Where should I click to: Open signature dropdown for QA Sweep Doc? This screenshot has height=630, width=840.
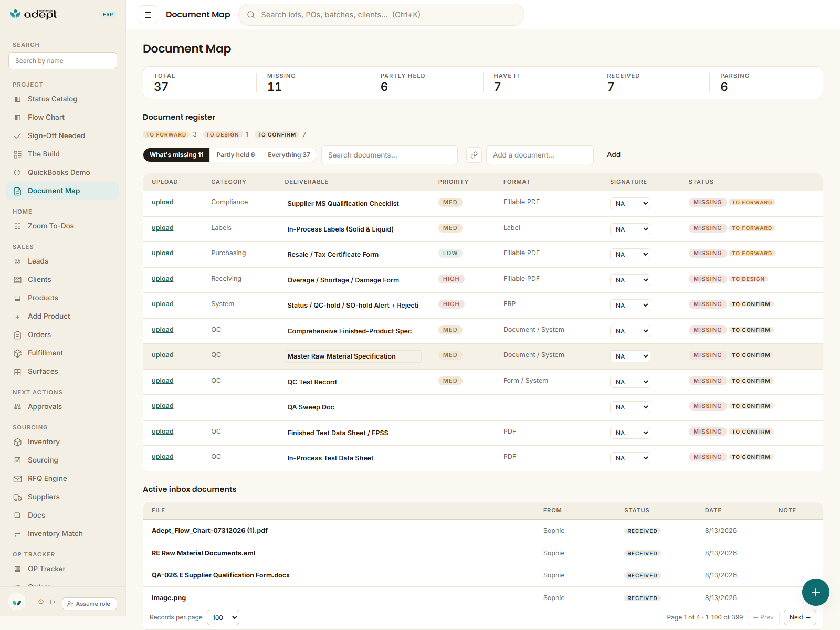(x=630, y=407)
